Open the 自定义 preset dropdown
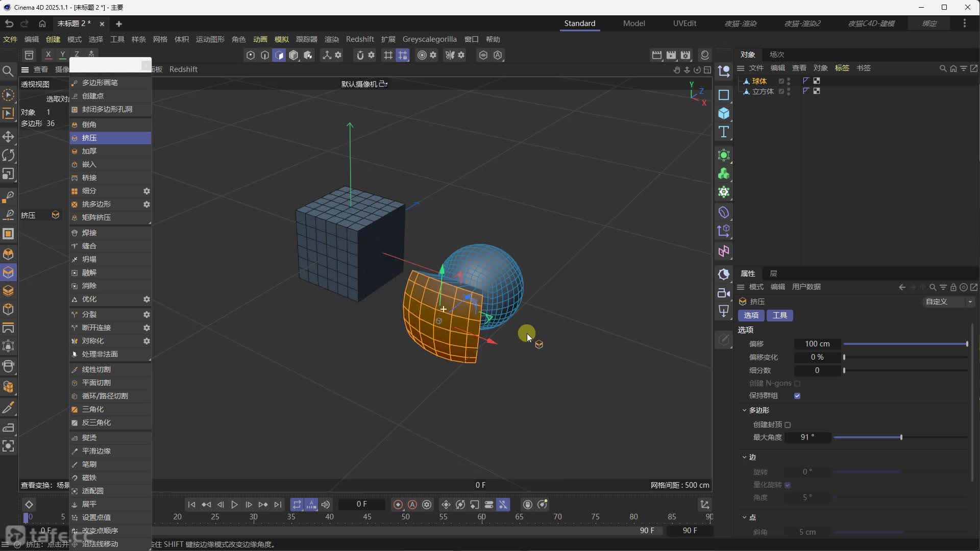The height and width of the screenshot is (551, 980). (x=949, y=302)
